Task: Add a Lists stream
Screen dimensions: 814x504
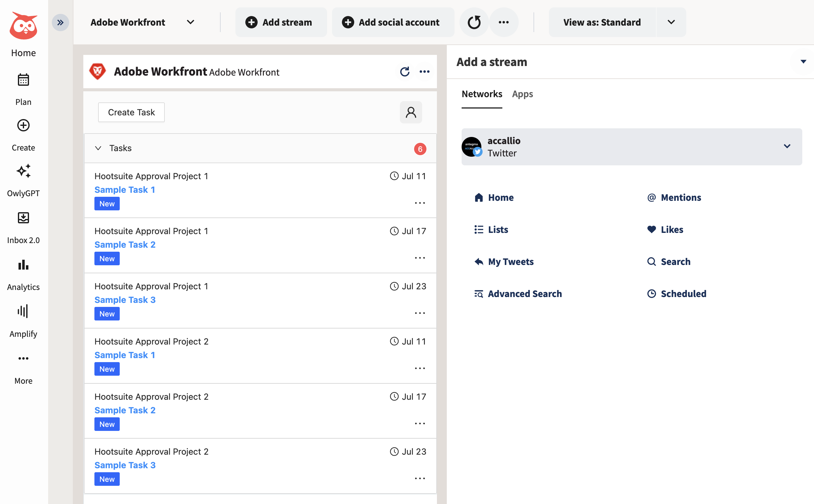Action: pyautogui.click(x=491, y=230)
